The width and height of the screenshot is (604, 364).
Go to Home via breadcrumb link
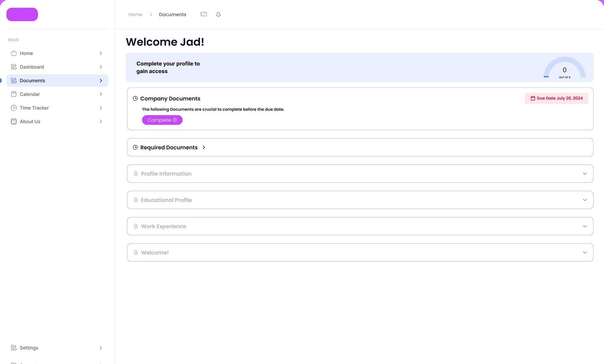pos(135,14)
